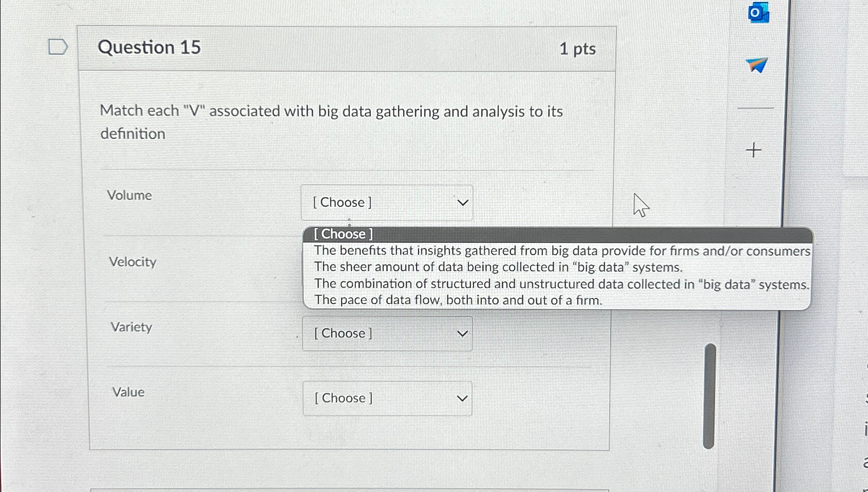The image size is (868, 492).
Task: Select the highlighted [Choose] list entry
Action: [342, 234]
